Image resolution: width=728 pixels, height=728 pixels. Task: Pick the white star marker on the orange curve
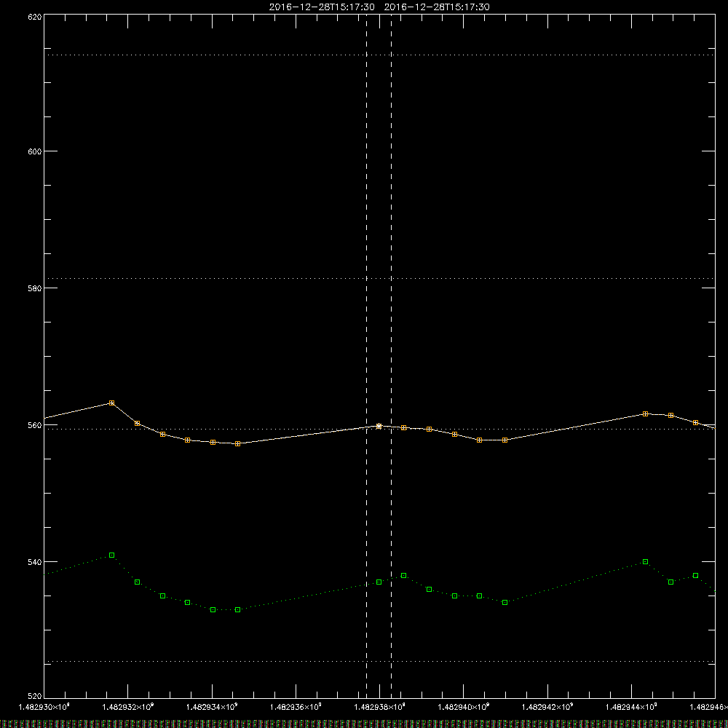[379, 426]
